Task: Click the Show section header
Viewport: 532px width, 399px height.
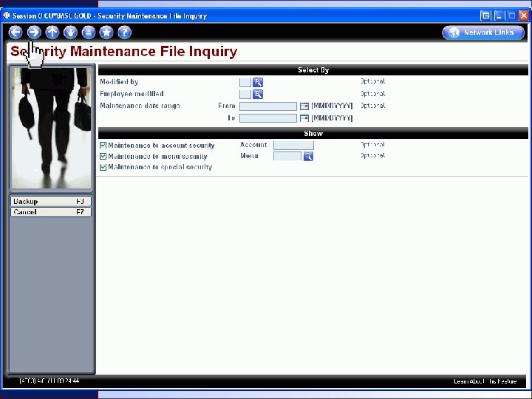Action: (313, 133)
